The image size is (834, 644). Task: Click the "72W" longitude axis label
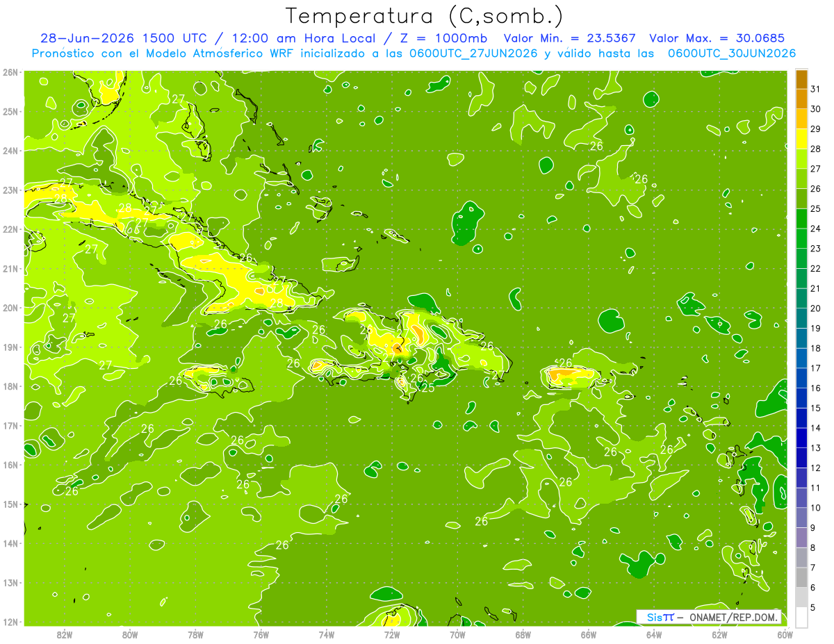392,634
